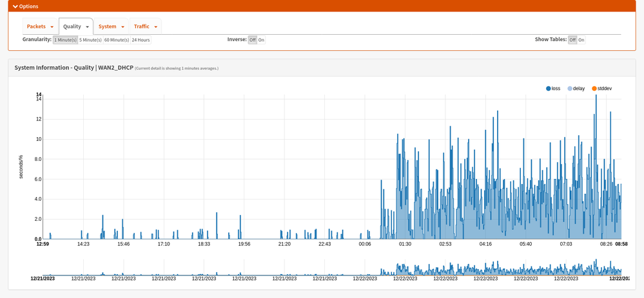Turn Inverse On
The width and height of the screenshot is (644, 298).
point(261,40)
